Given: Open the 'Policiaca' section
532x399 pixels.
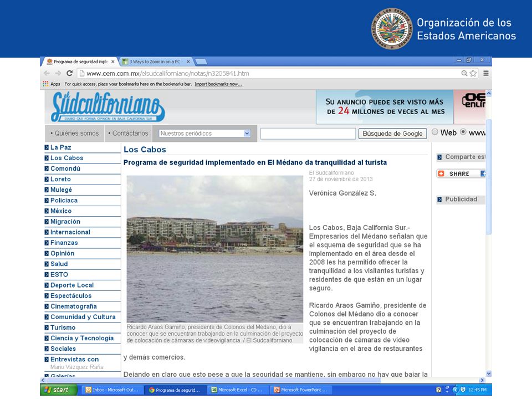Looking at the screenshot, I should click(x=64, y=200).
